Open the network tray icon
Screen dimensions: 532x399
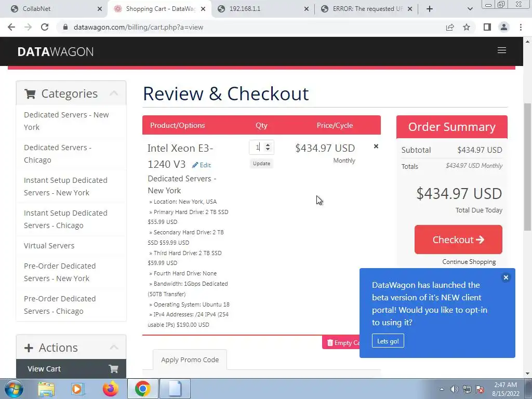[467, 389]
